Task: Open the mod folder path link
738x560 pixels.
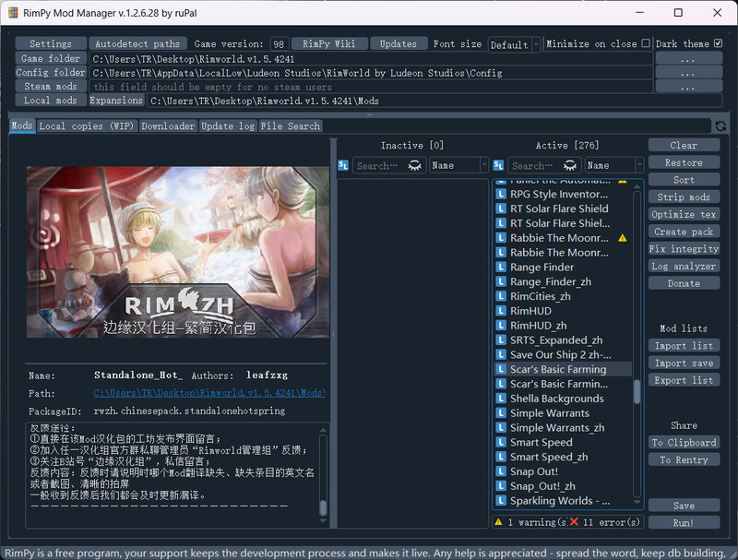Action: coord(209,393)
